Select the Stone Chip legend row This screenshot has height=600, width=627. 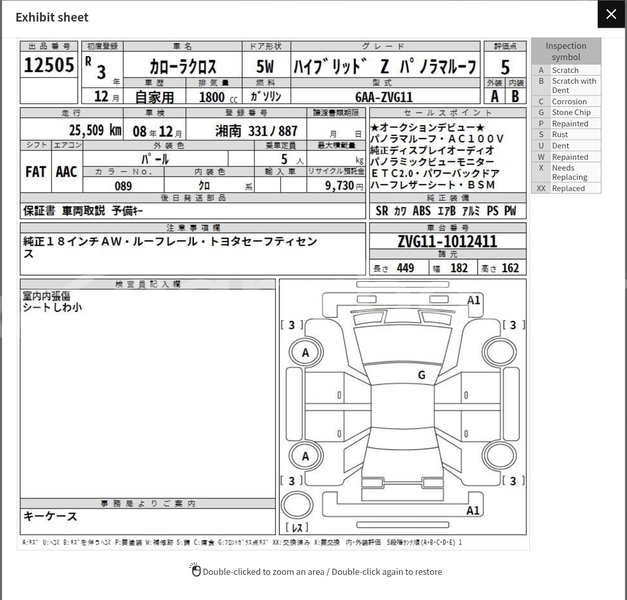pyautogui.click(x=566, y=112)
